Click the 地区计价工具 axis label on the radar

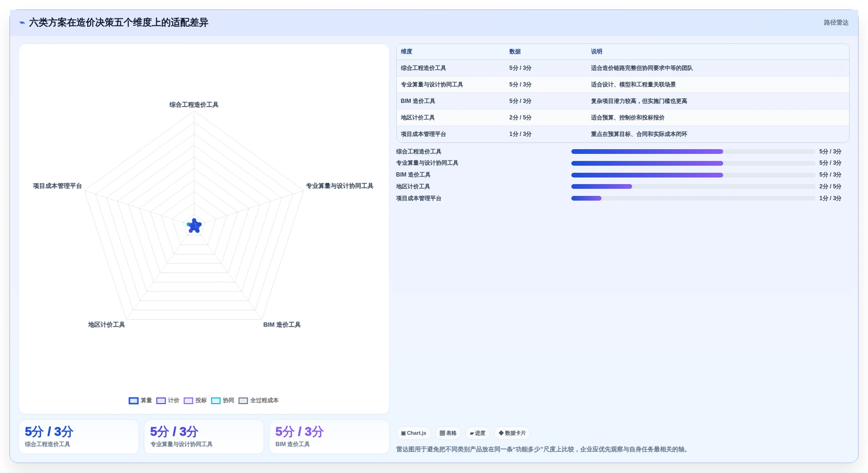coord(106,325)
